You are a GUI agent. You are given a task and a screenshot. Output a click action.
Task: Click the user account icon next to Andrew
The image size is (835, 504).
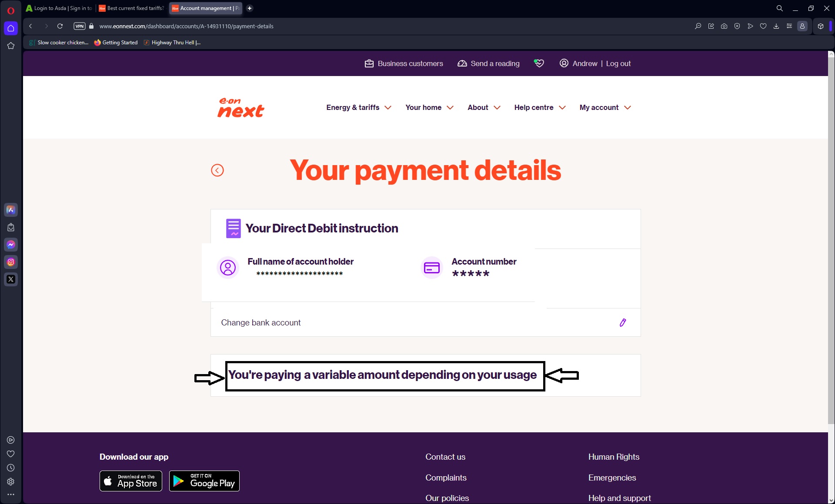(563, 63)
